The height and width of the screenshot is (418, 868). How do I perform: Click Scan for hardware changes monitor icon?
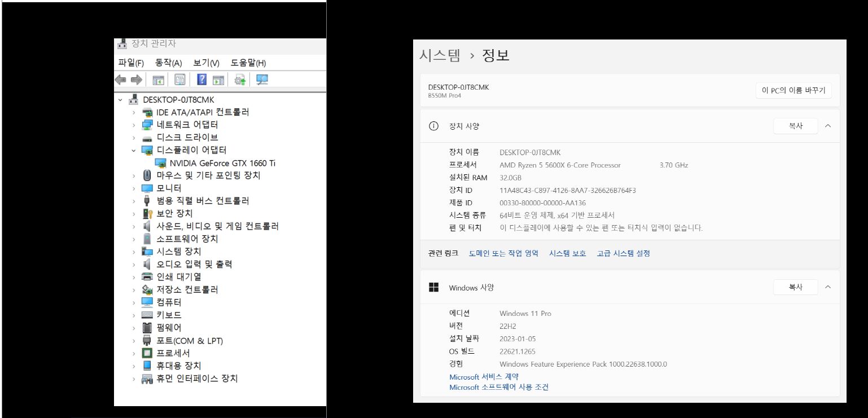(262, 80)
